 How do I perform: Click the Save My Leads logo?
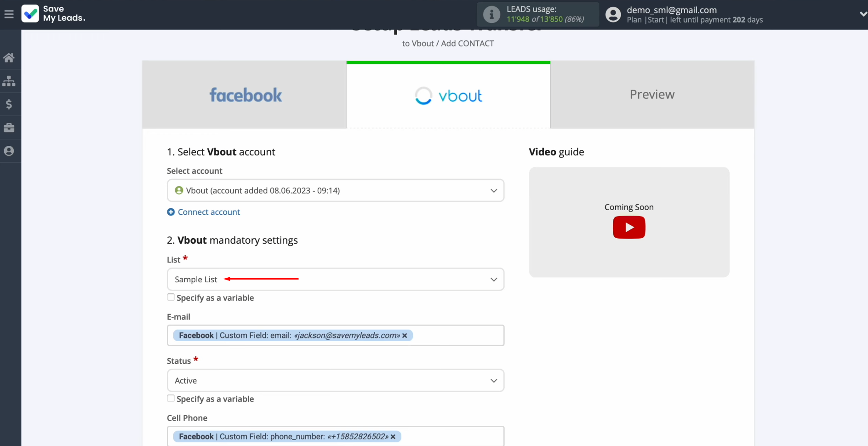point(53,14)
